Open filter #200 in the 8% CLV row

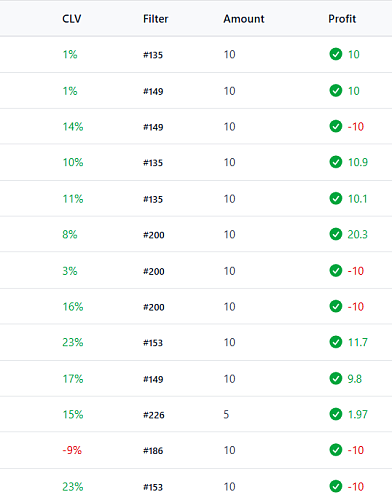[x=154, y=235]
